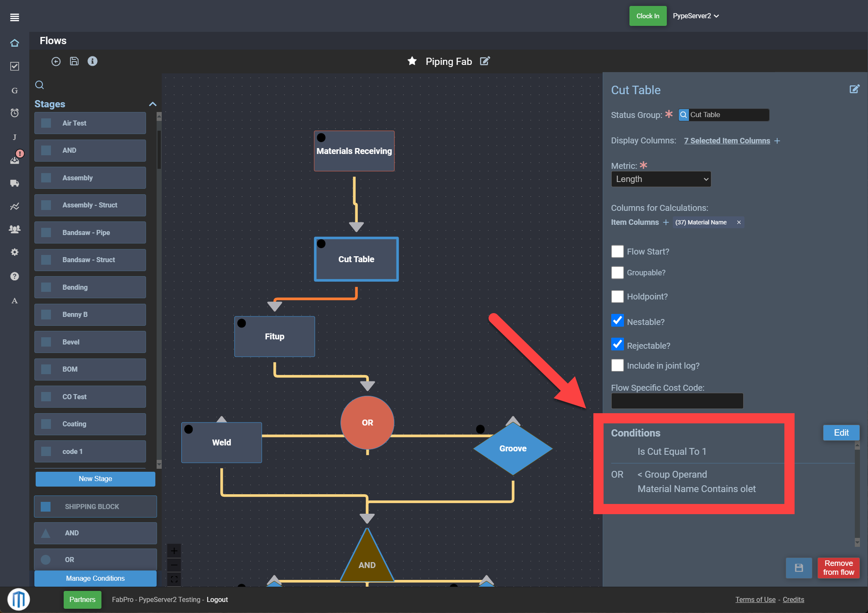Select the Coating stage item
This screenshot has height=613, width=868.
pyautogui.click(x=90, y=424)
